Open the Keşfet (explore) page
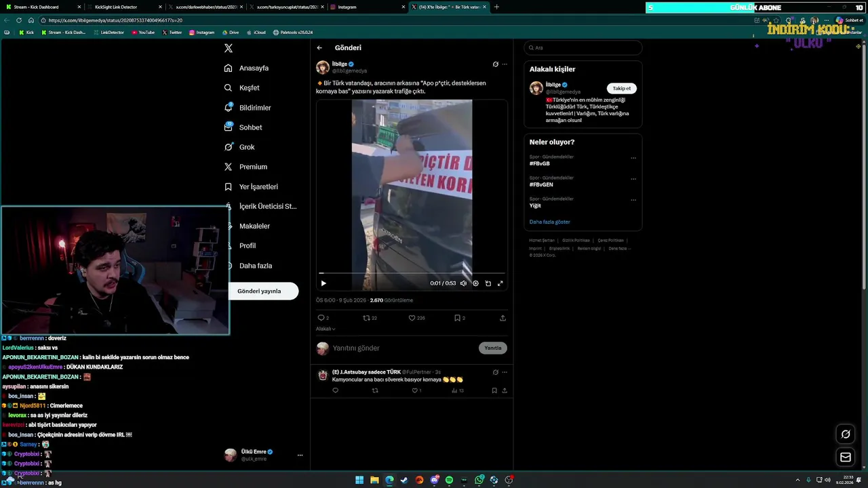 pyautogui.click(x=242, y=87)
